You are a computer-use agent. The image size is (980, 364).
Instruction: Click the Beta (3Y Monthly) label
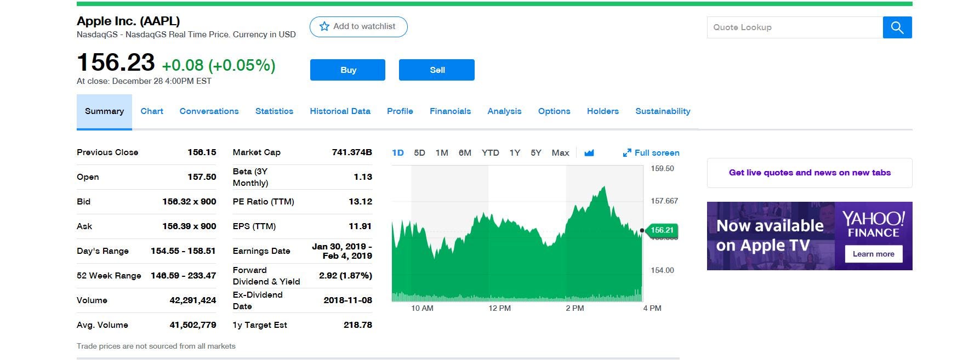250,177
